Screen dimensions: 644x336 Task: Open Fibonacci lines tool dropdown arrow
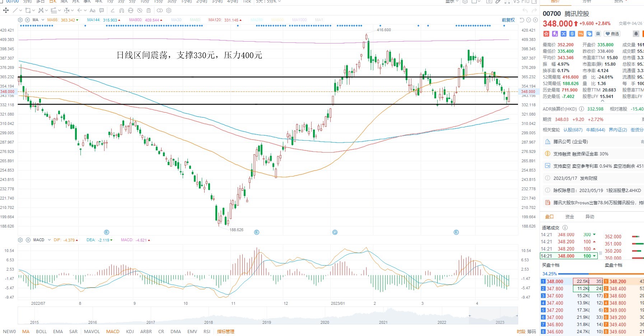click(59, 10)
